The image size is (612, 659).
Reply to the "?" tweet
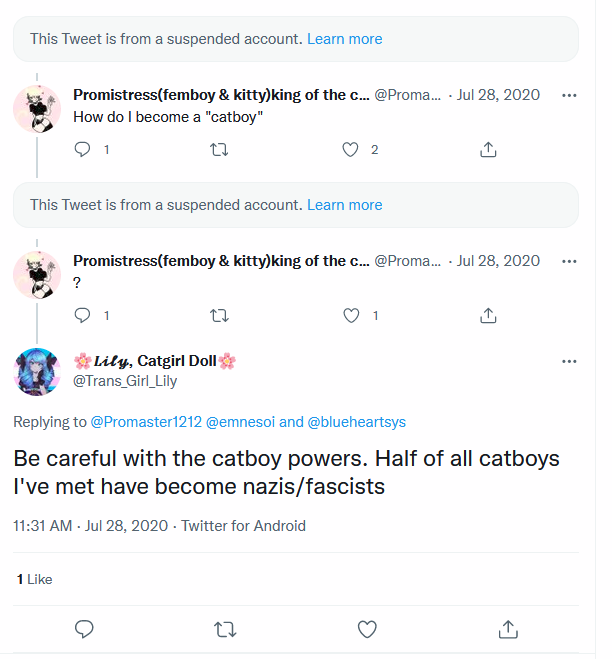point(82,315)
